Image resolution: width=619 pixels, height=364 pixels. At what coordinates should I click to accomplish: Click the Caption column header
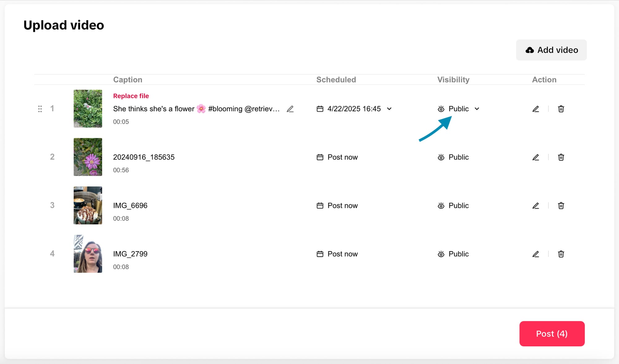pyautogui.click(x=128, y=80)
